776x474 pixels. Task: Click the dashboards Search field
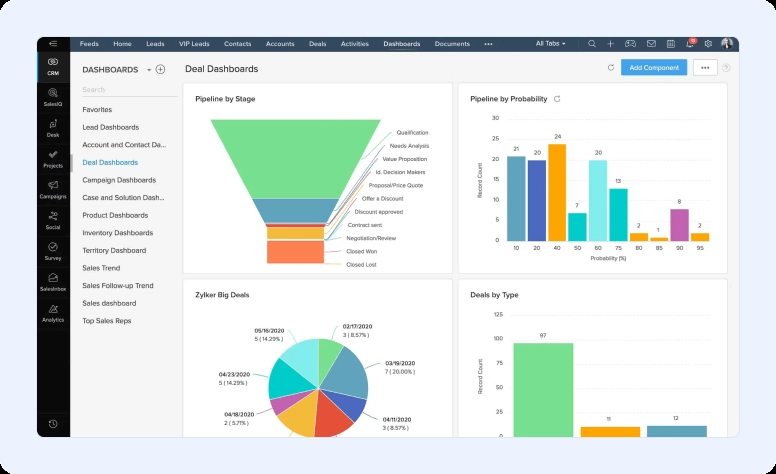tap(122, 90)
